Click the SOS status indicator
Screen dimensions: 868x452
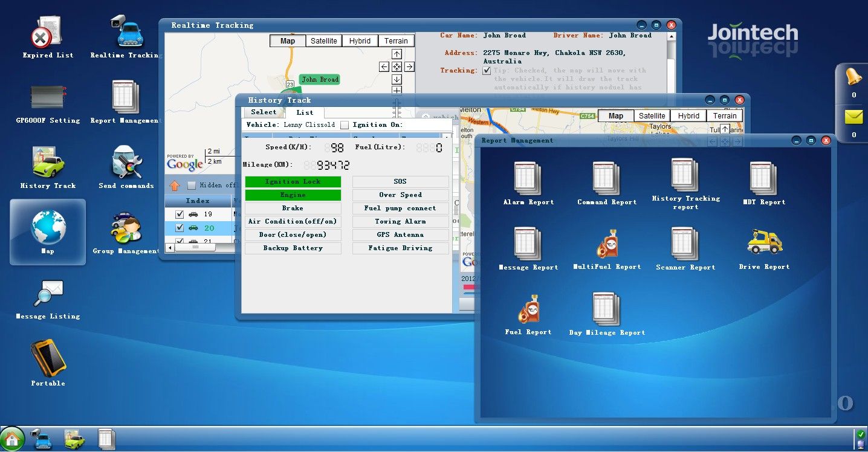click(401, 182)
